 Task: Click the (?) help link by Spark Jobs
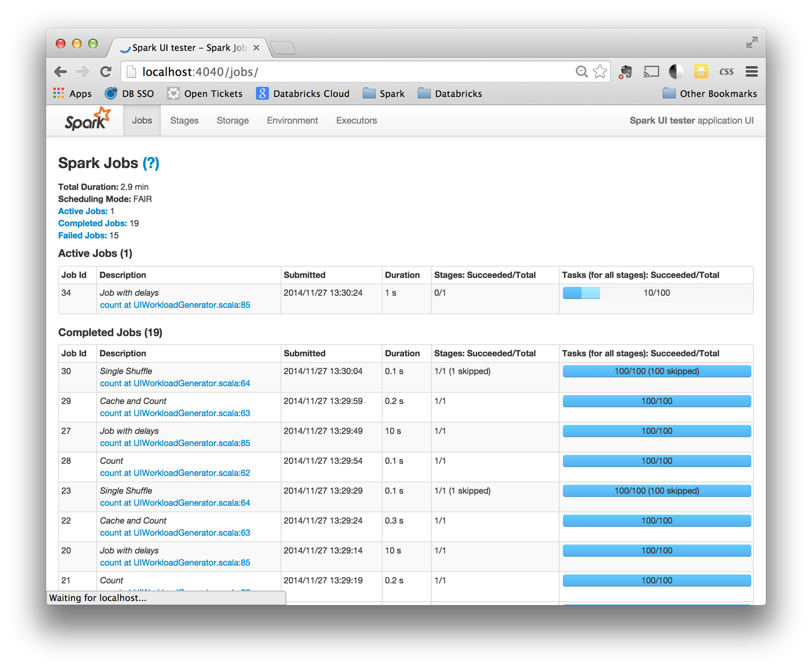tap(151, 163)
